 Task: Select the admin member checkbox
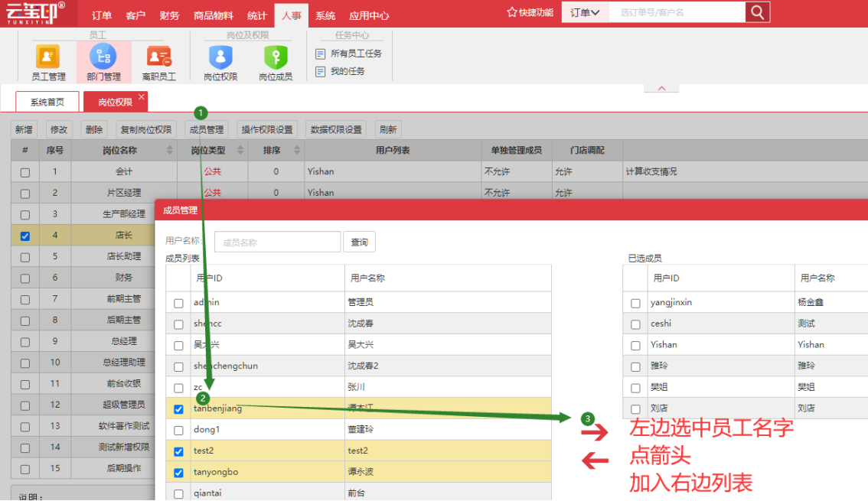coord(178,304)
